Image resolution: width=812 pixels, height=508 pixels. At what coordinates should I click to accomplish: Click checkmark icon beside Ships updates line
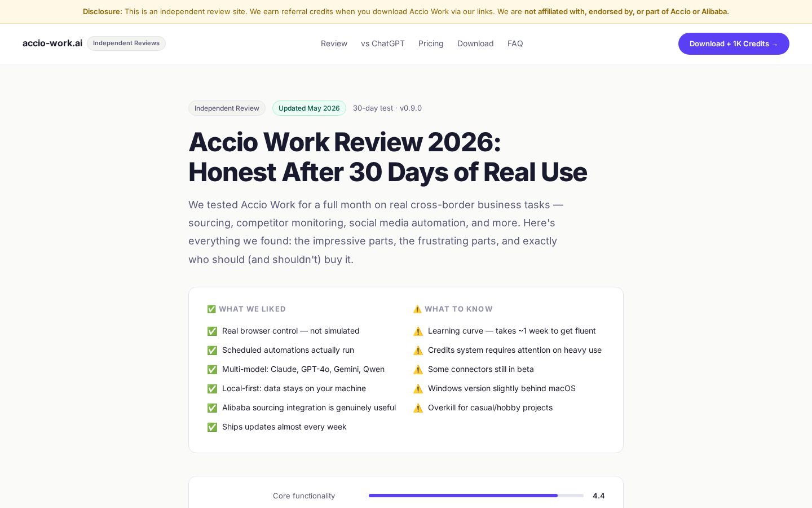point(212,427)
